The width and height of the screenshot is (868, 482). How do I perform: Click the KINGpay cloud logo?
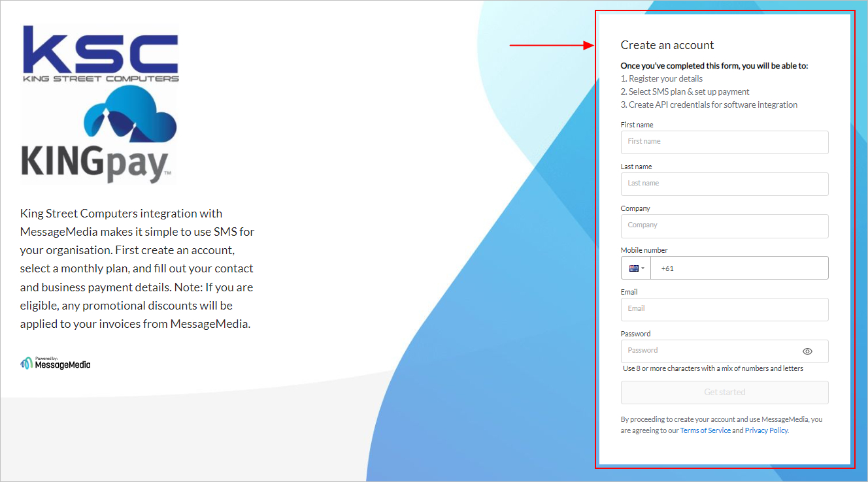(x=98, y=136)
